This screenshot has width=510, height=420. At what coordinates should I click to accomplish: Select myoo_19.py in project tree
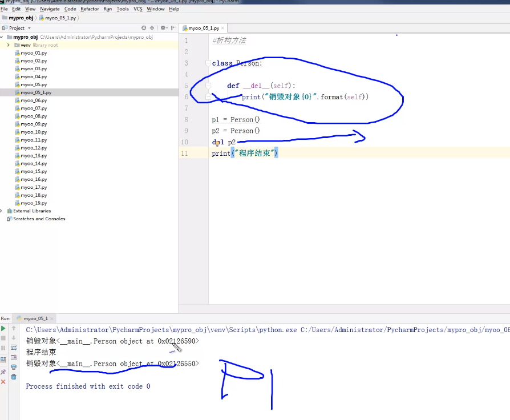34,203
